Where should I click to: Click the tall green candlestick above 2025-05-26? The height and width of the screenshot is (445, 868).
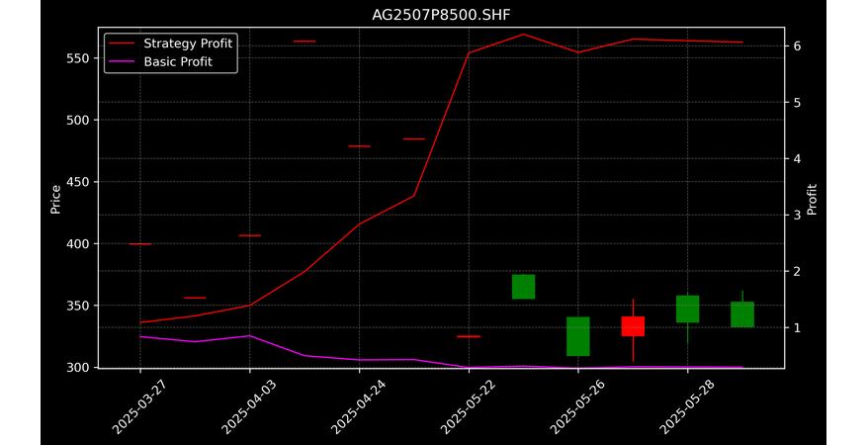578,336
